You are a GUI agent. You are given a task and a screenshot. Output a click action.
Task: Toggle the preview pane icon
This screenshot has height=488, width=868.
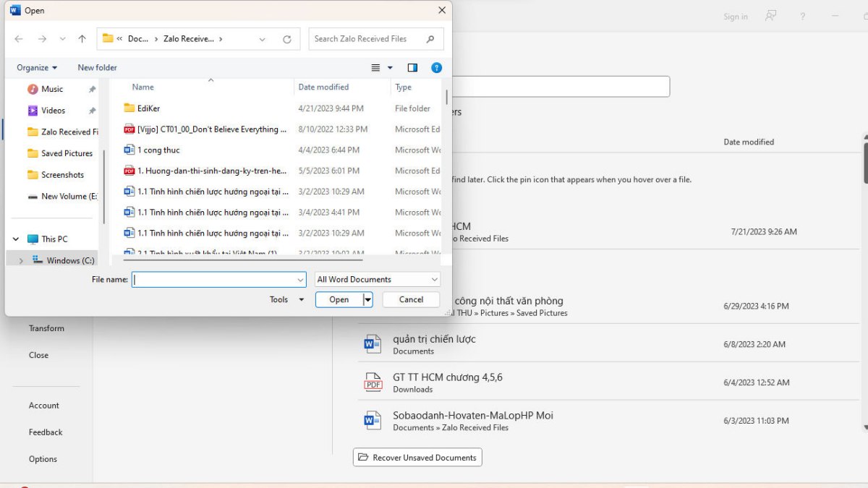pyautogui.click(x=412, y=68)
